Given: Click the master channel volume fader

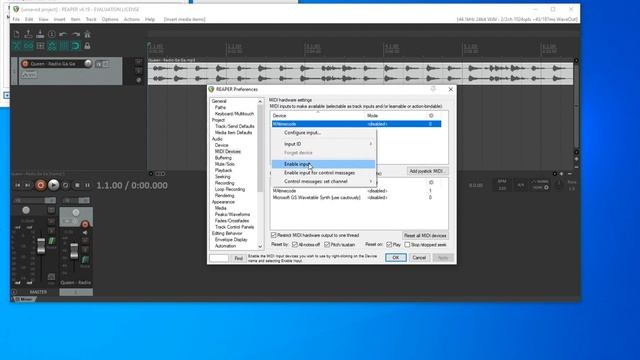Looking at the screenshot, I should coord(41,246).
